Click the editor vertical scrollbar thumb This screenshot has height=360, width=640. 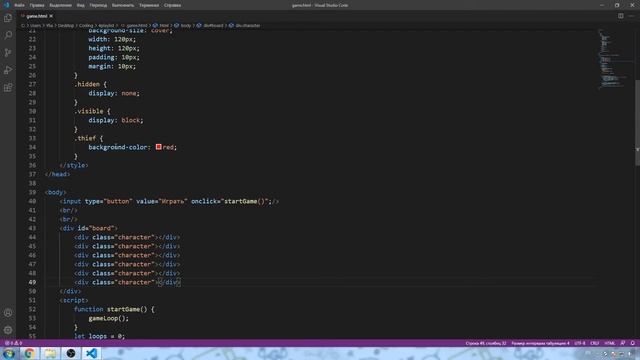[637, 122]
